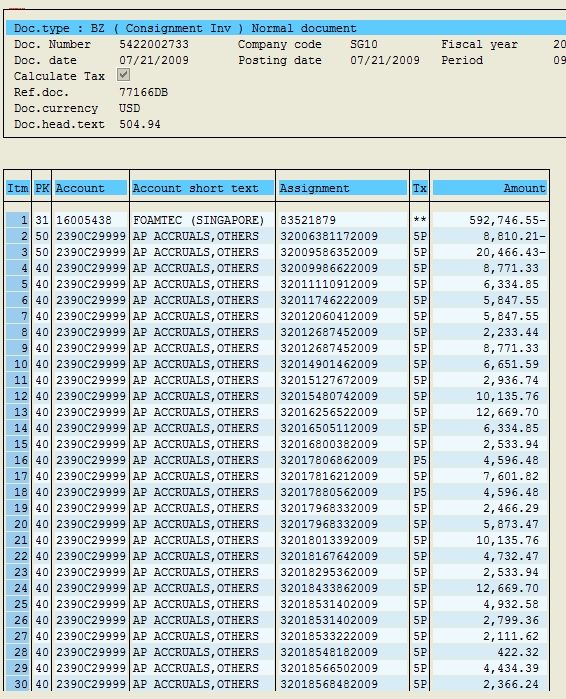Click company code value SG10

coord(364,45)
